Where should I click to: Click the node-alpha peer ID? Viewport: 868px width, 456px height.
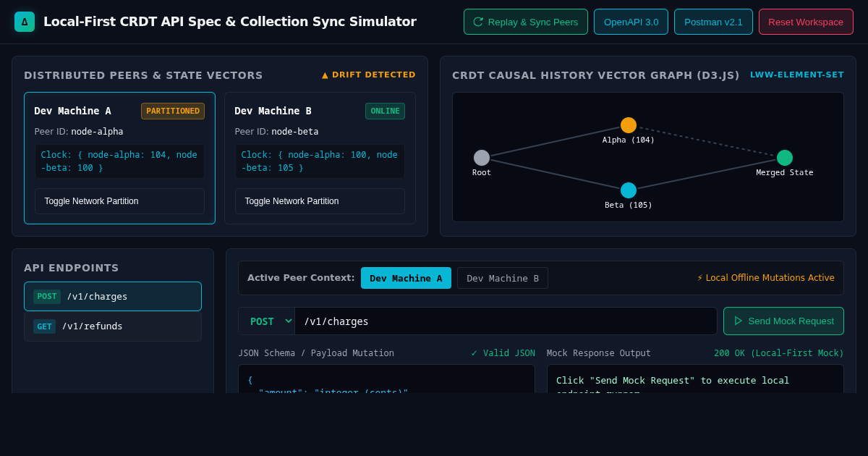click(97, 132)
